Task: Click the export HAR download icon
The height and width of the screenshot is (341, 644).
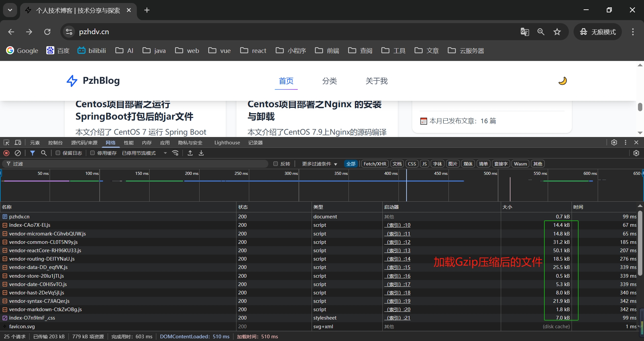Action: (201, 153)
